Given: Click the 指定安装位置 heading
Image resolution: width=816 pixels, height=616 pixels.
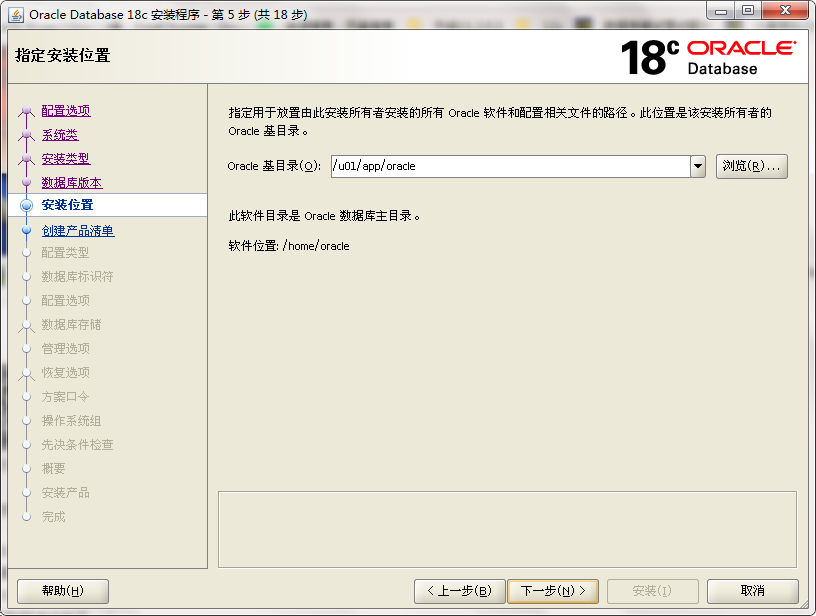Looking at the screenshot, I should (63, 55).
